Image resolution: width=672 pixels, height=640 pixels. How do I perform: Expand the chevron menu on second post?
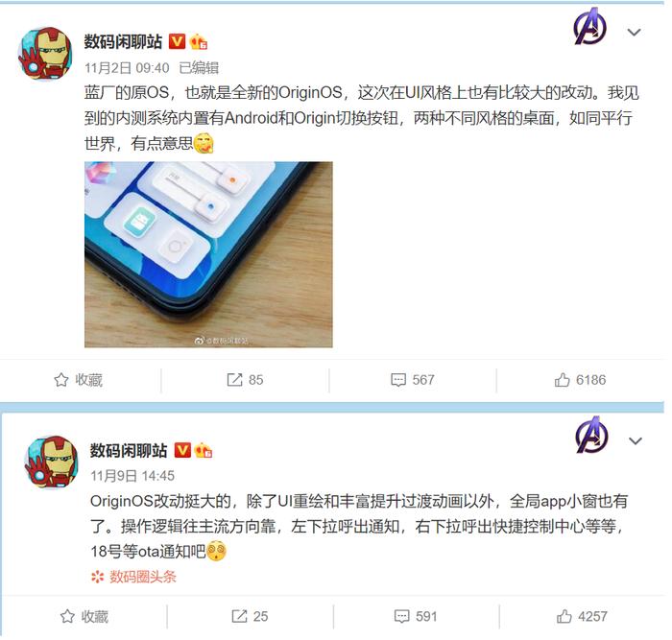tap(636, 440)
